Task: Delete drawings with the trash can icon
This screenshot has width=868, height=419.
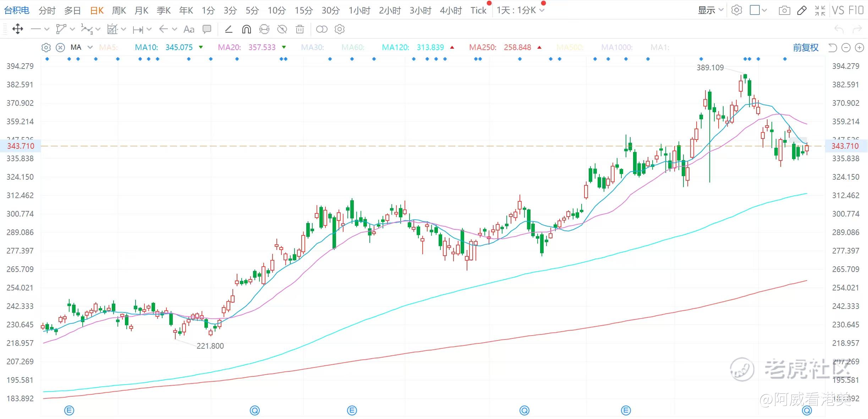Action: point(300,29)
